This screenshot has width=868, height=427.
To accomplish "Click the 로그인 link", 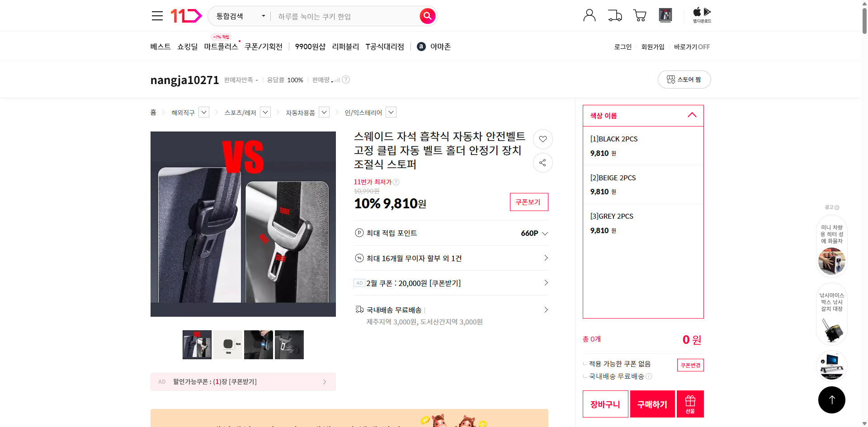I will (623, 47).
